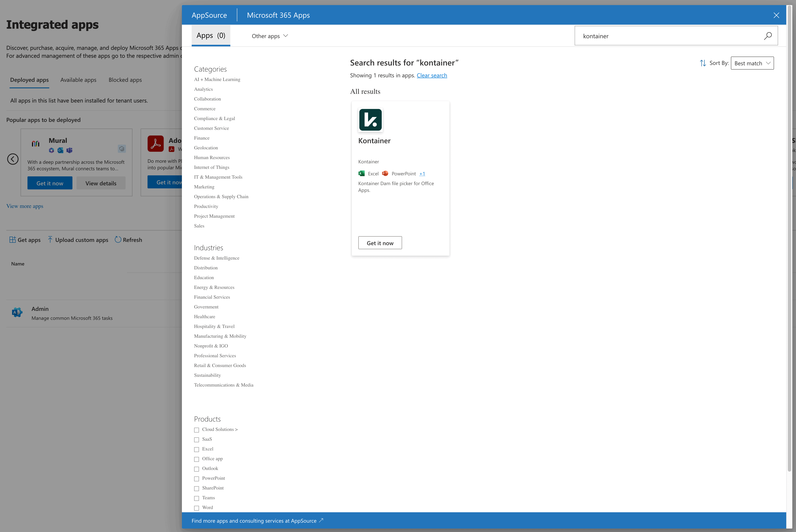Check the SaaS product filter
The image size is (796, 532).
click(196, 440)
